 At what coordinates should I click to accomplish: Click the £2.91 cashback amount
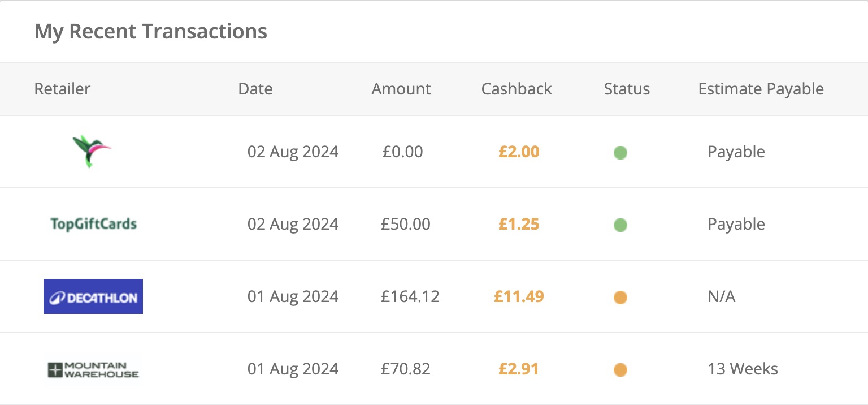pyautogui.click(x=518, y=369)
